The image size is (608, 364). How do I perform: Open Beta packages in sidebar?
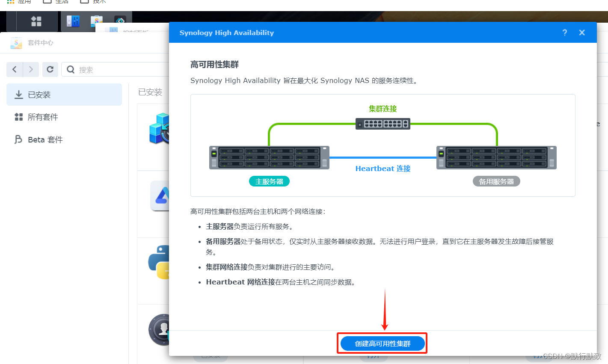click(x=64, y=139)
